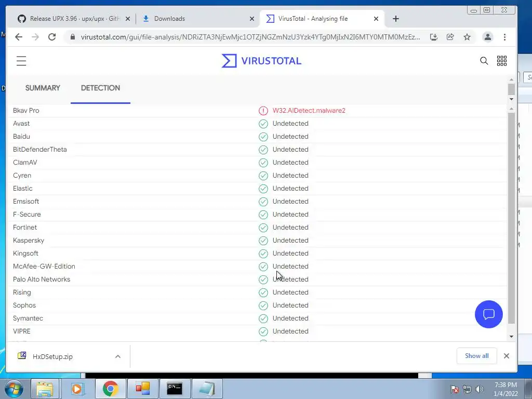This screenshot has height=399, width=532.
Task: Switch to the Downloads browser tab
Action: coord(169,19)
